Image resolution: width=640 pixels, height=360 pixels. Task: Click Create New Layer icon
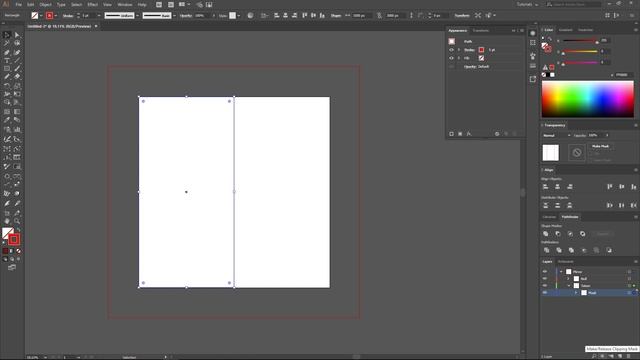[x=620, y=356]
